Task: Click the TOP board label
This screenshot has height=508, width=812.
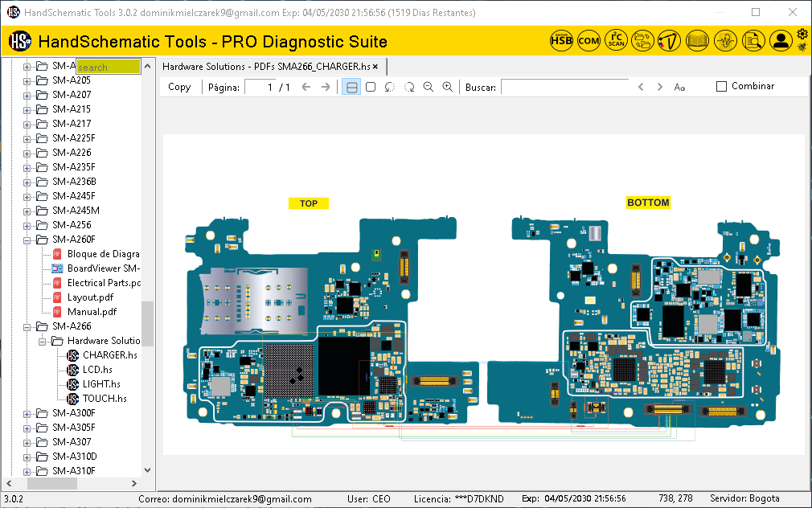Action: [x=309, y=203]
